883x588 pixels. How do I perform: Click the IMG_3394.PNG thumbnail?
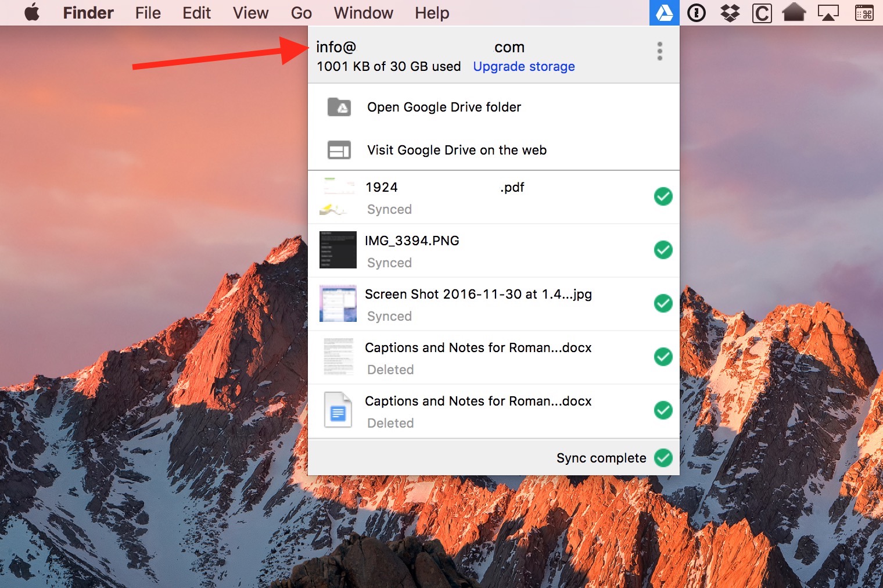(x=338, y=250)
